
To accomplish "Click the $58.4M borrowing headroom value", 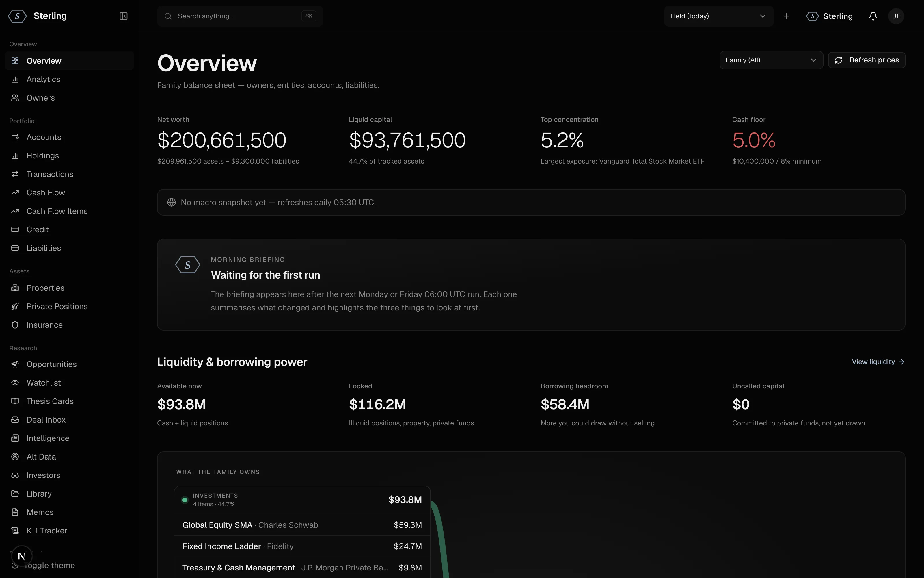I will [565, 404].
